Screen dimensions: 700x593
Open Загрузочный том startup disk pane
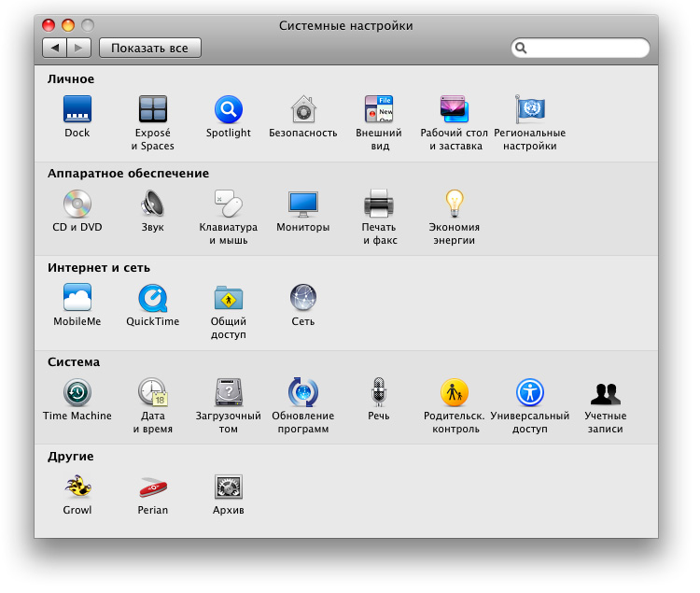[228, 392]
